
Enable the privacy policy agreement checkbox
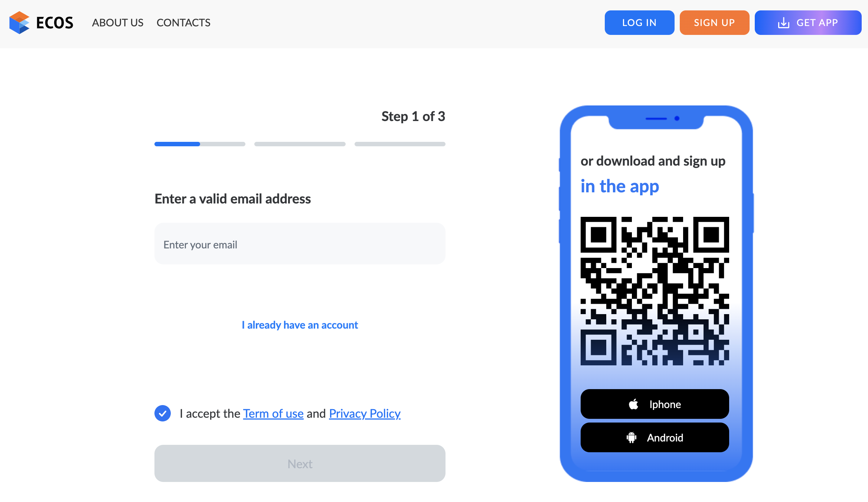click(x=163, y=413)
